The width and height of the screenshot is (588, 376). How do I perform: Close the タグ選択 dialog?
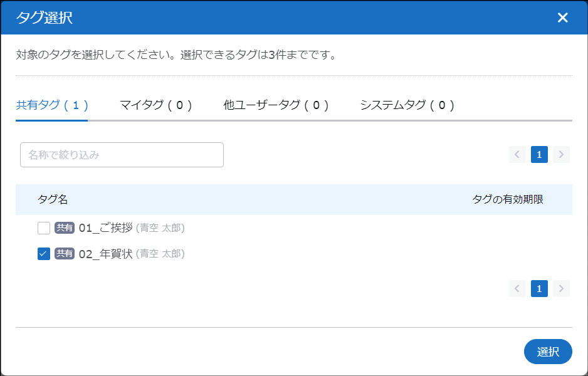click(562, 18)
